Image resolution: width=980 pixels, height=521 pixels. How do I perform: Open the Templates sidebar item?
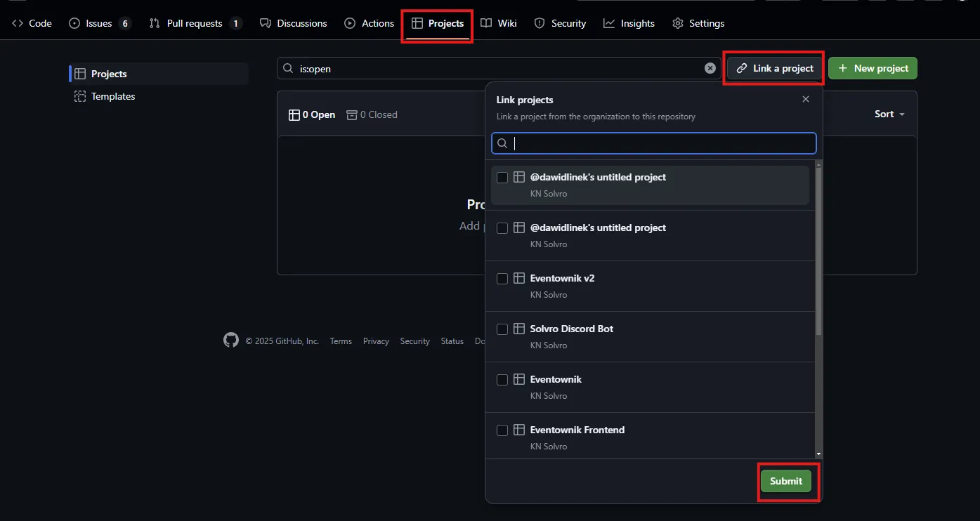click(x=112, y=96)
